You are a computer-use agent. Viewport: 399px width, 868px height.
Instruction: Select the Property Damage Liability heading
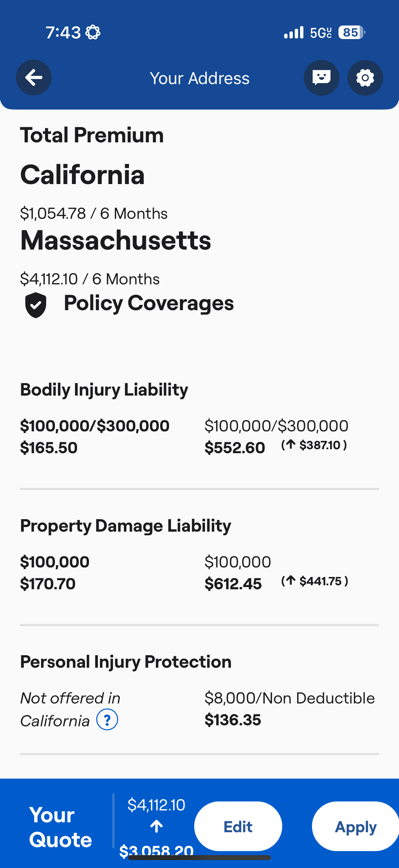(126, 526)
